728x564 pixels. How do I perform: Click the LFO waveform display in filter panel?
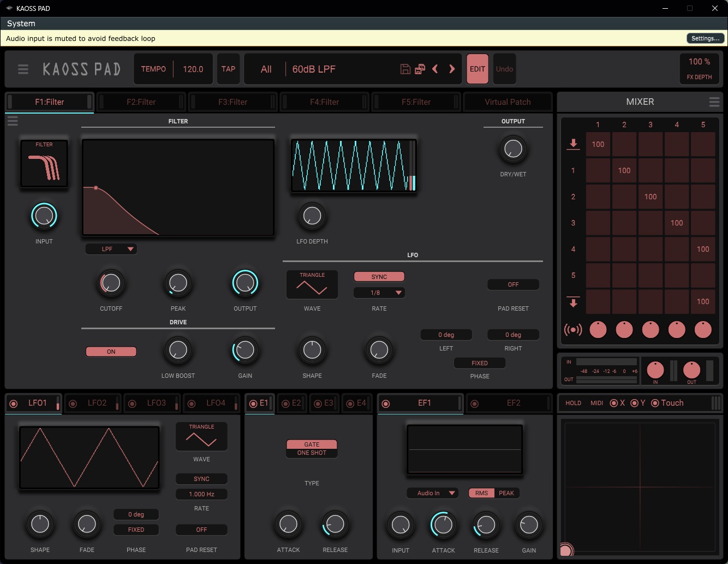pos(354,165)
